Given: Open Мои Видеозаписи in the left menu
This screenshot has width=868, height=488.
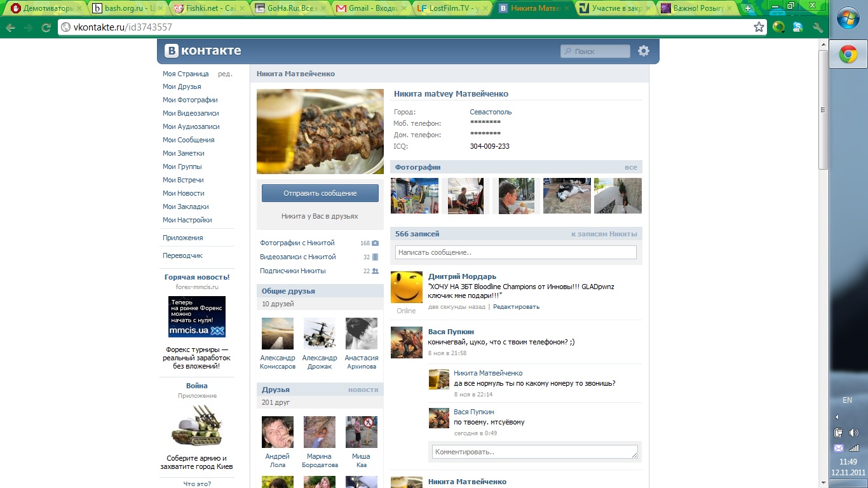Looking at the screenshot, I should 191,113.
